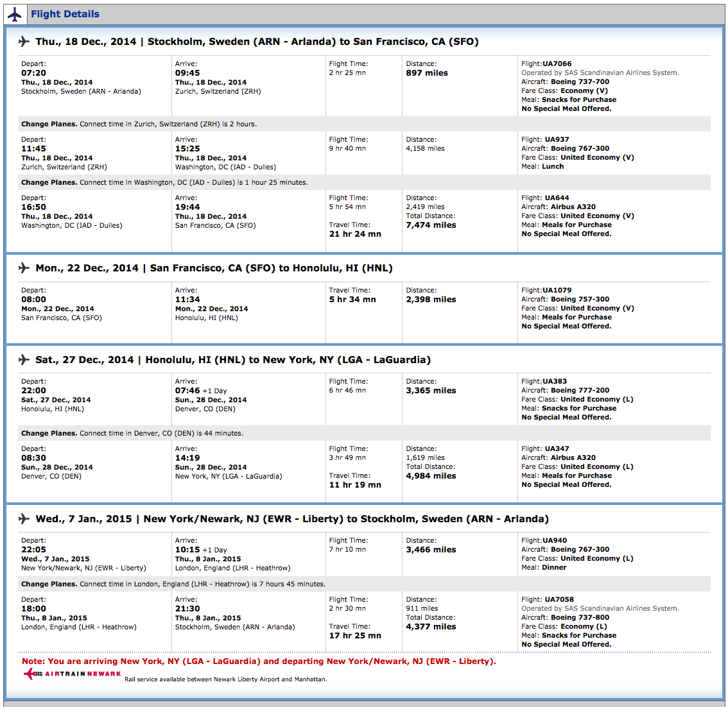The width and height of the screenshot is (728, 707).
Task: Click the AirTrain Newark logo
Action: pos(73,674)
